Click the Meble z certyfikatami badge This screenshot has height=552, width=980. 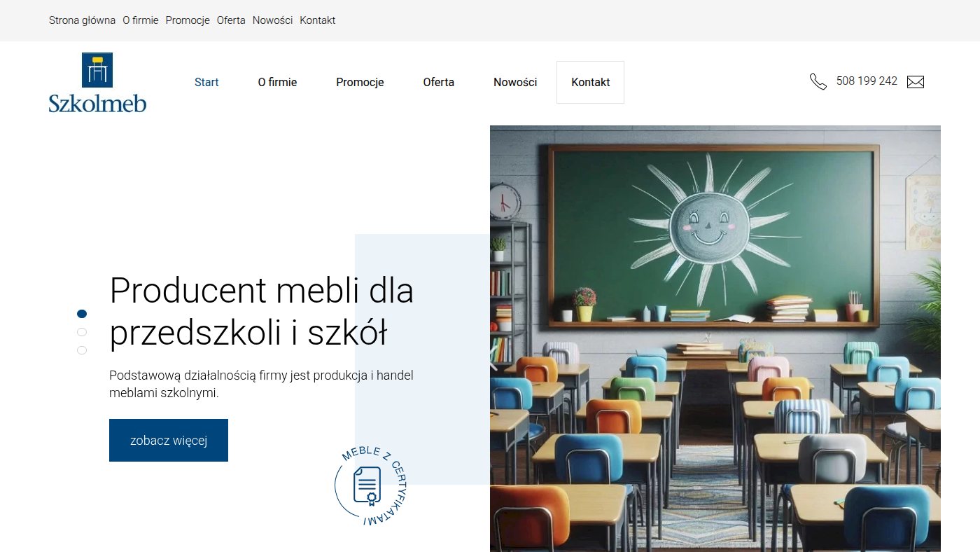tap(370, 485)
